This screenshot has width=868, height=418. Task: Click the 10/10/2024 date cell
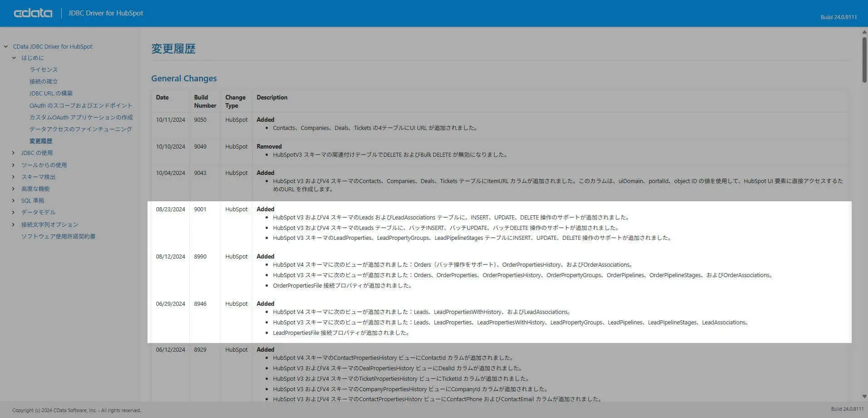170,146
